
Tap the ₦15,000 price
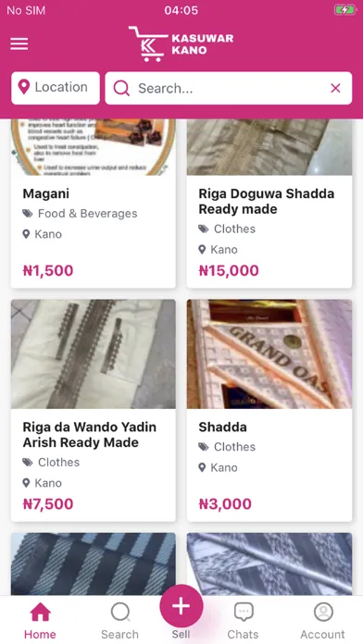click(x=229, y=271)
